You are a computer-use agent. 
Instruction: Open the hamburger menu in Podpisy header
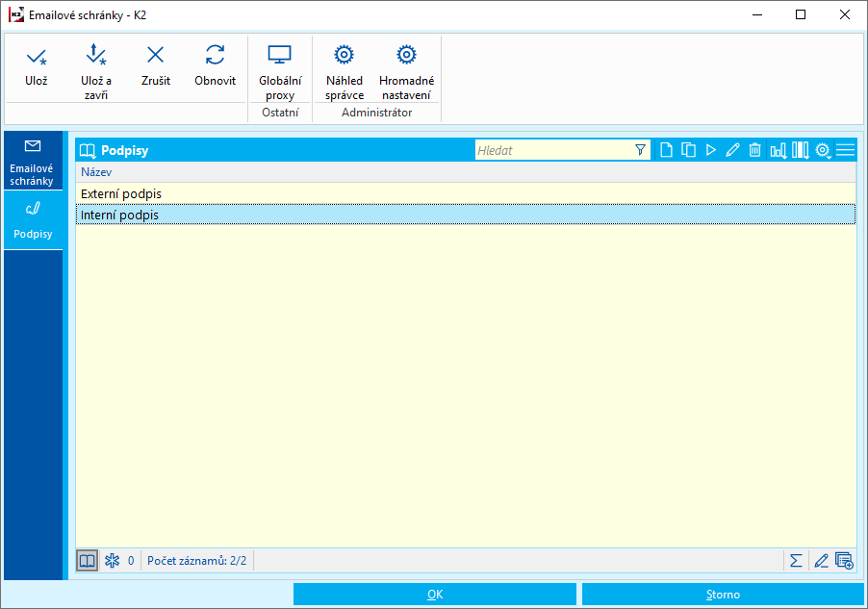(x=845, y=150)
